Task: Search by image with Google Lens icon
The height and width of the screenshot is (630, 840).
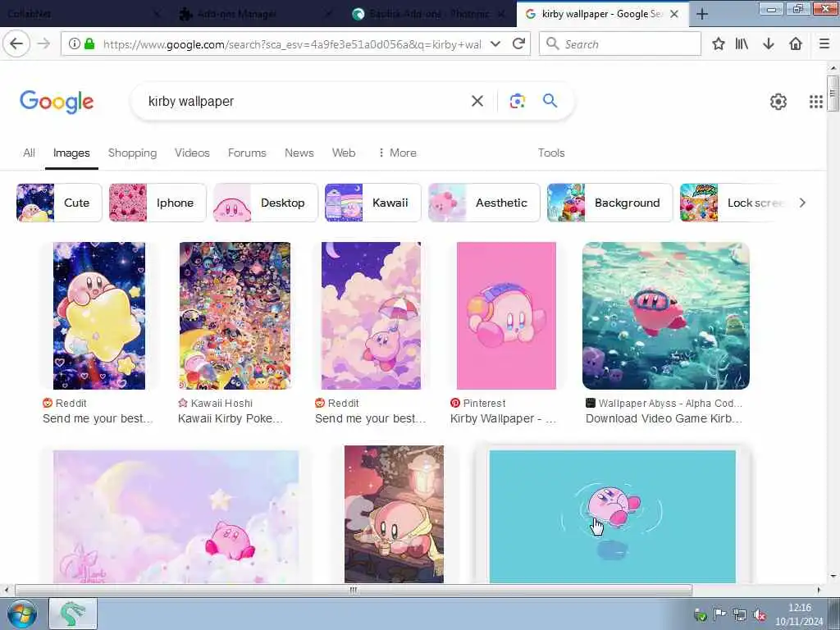Action: pyautogui.click(x=517, y=101)
